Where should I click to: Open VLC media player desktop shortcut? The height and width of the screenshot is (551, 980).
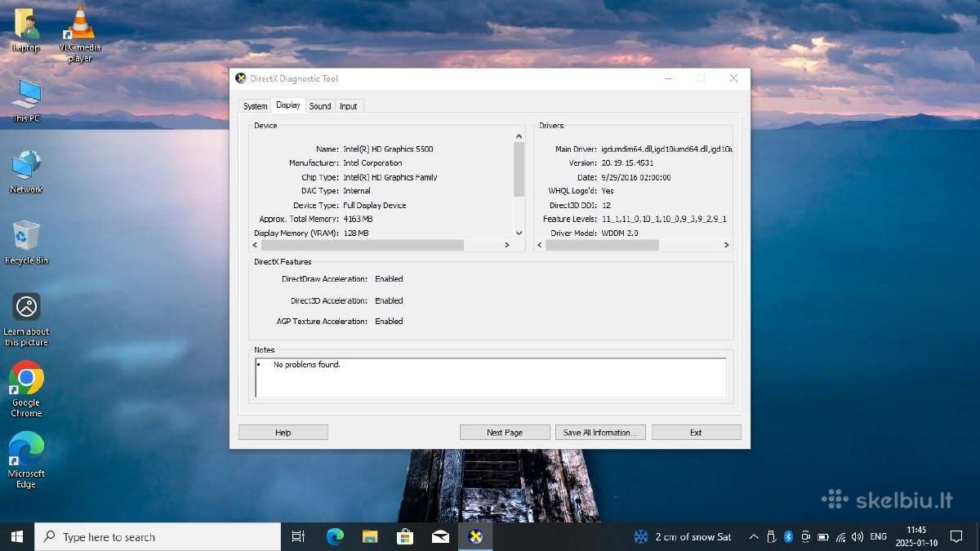pyautogui.click(x=80, y=34)
